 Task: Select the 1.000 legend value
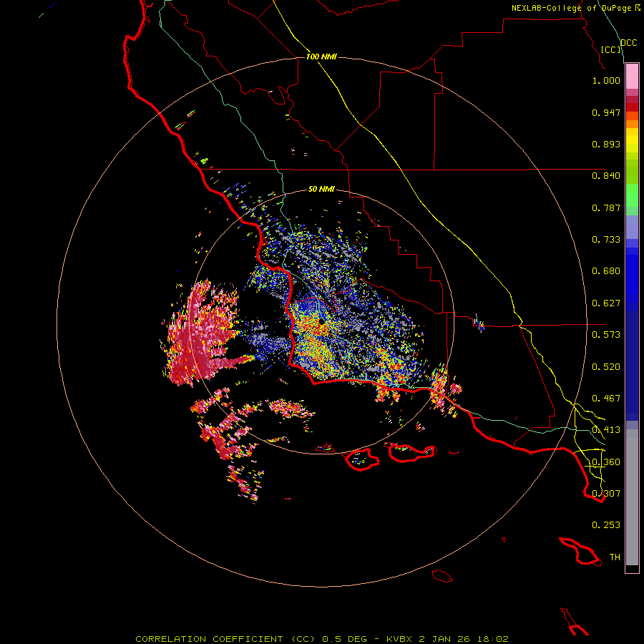click(x=606, y=80)
